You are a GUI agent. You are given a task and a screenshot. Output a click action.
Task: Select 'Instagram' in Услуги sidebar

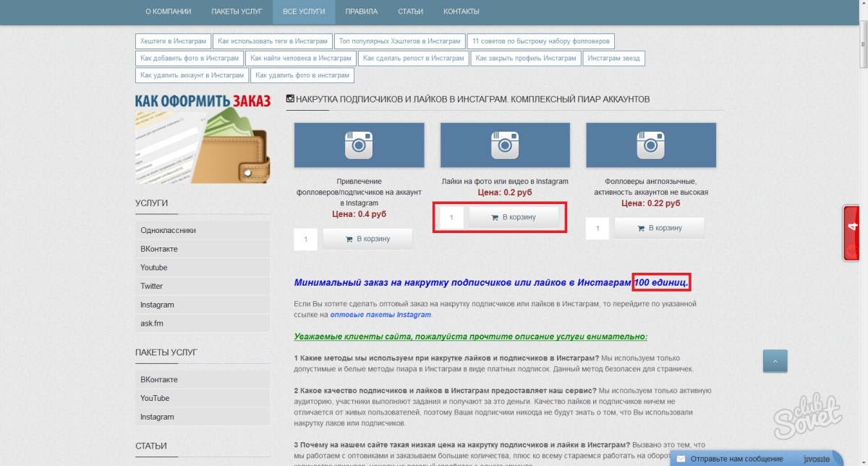tap(203, 305)
